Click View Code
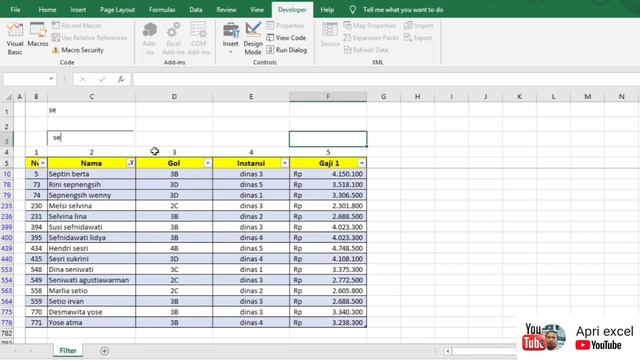 tap(286, 38)
